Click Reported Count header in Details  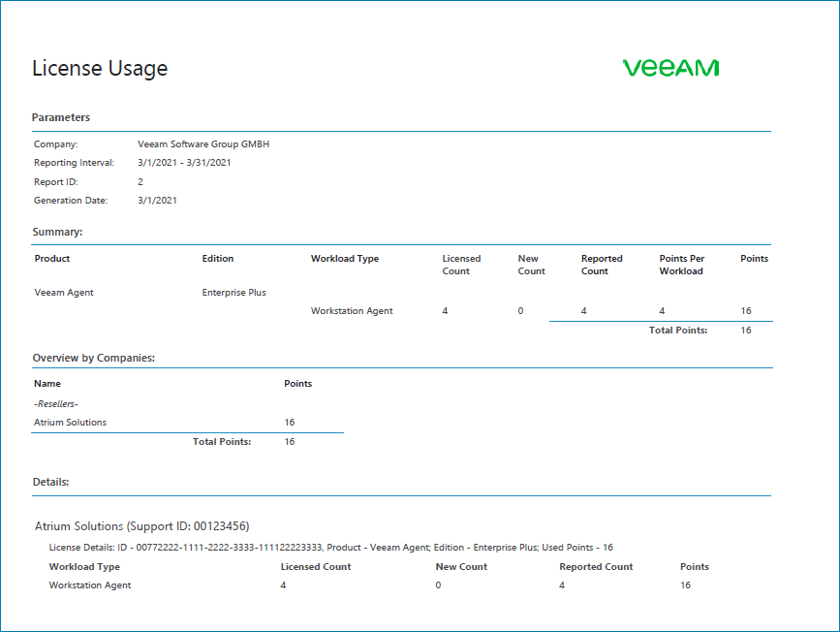[596, 567]
